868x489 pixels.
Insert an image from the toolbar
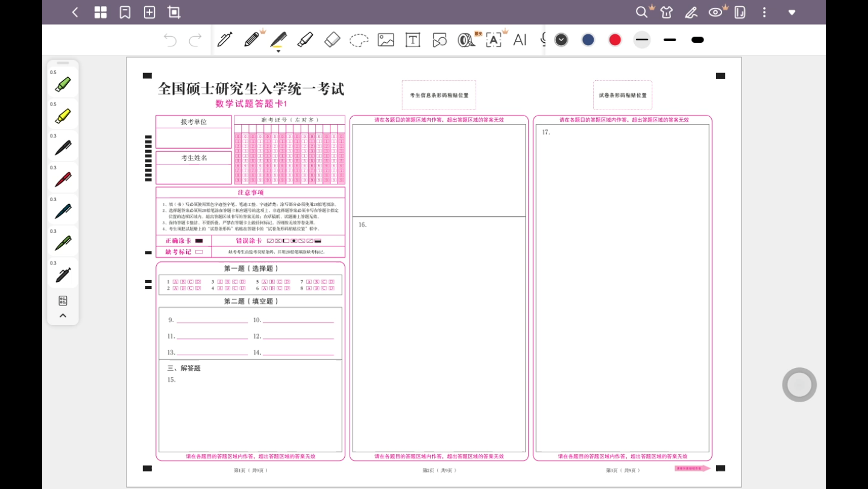[386, 40]
